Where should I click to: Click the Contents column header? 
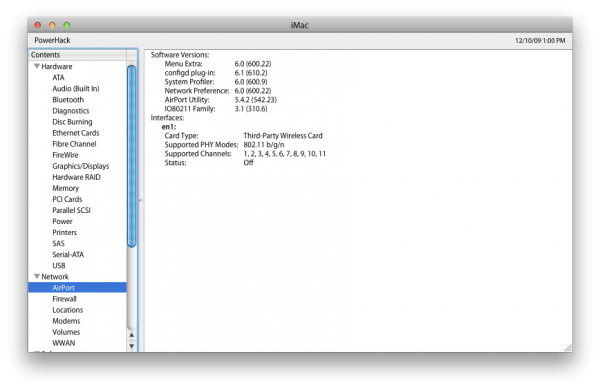pos(78,55)
